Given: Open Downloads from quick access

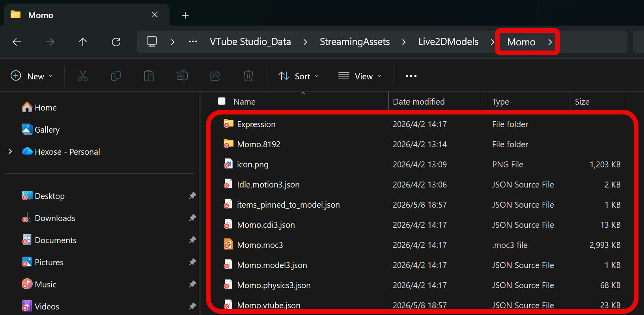Looking at the screenshot, I should click(x=49, y=218).
